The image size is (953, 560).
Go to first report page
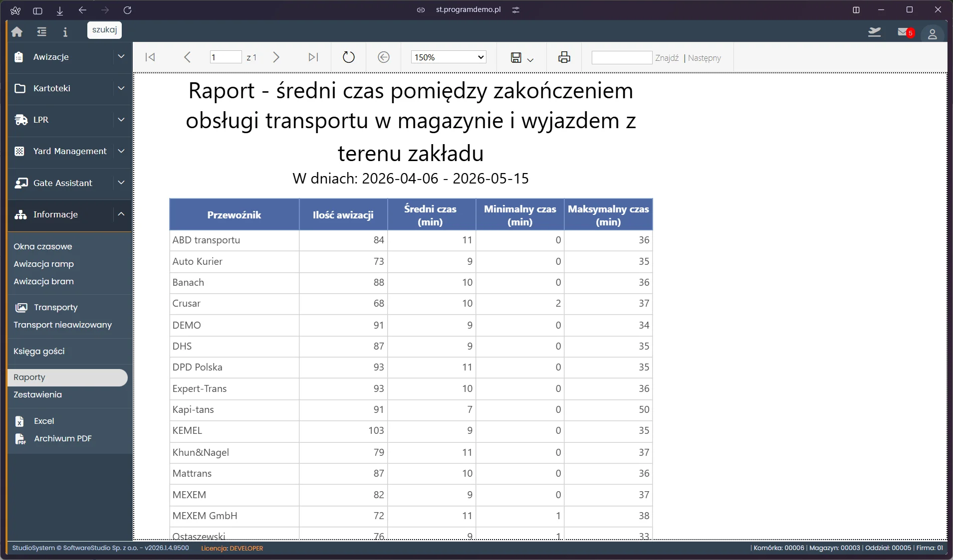(150, 57)
